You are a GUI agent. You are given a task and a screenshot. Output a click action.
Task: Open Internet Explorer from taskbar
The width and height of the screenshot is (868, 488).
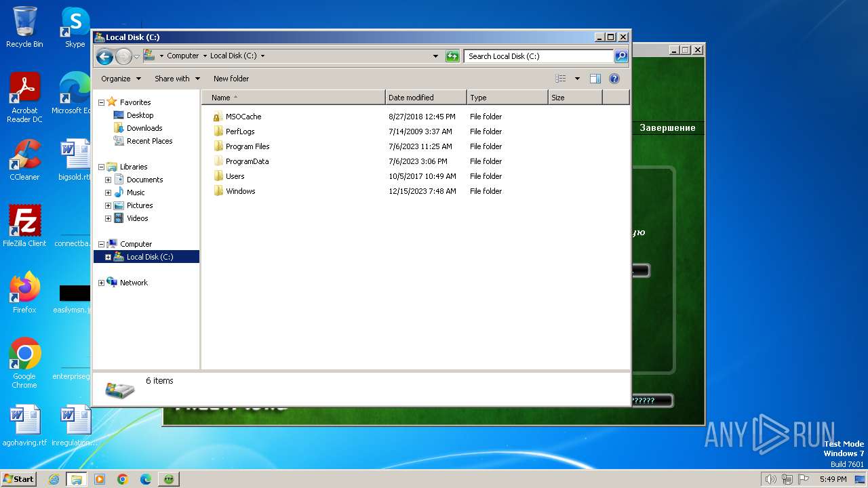54,479
